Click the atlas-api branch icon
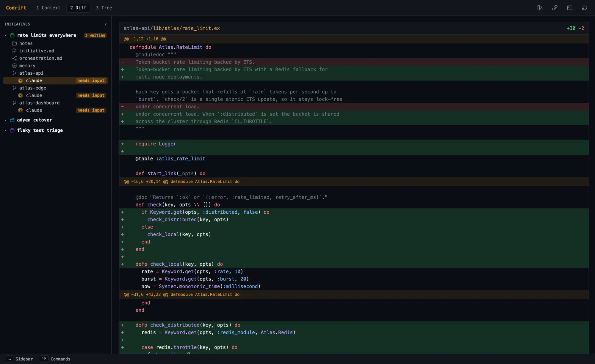Viewport: 595px width, 364px height. (x=14, y=73)
